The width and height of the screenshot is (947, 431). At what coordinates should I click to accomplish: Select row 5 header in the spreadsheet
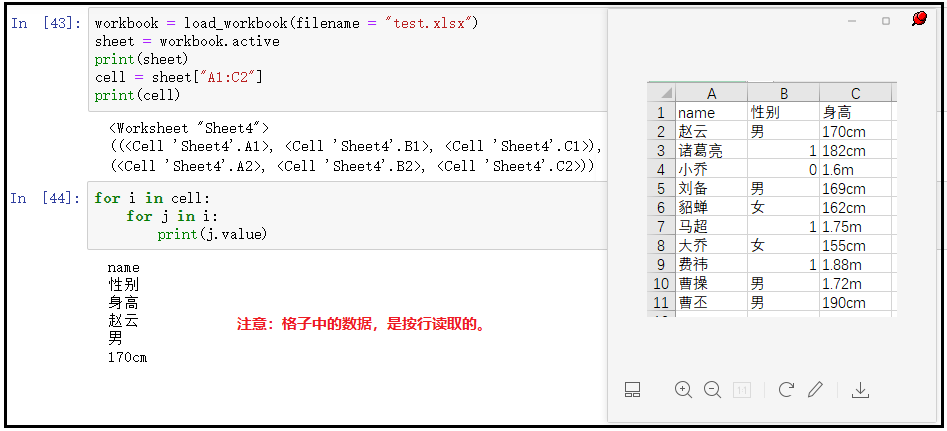(661, 188)
